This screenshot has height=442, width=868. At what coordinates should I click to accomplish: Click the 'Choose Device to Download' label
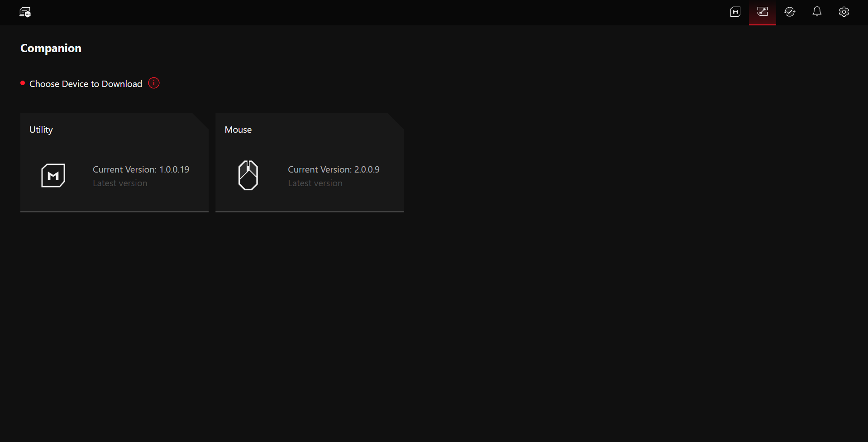pyautogui.click(x=86, y=84)
